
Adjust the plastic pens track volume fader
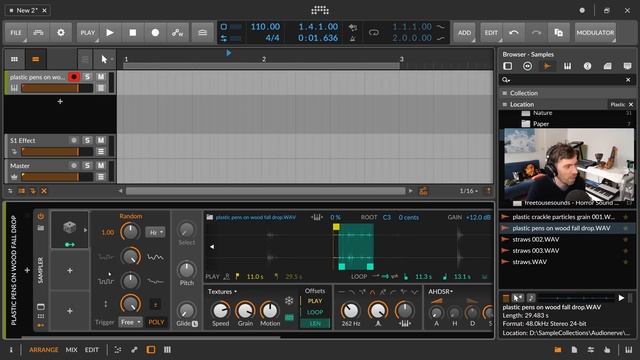pyautogui.click(x=57, y=88)
